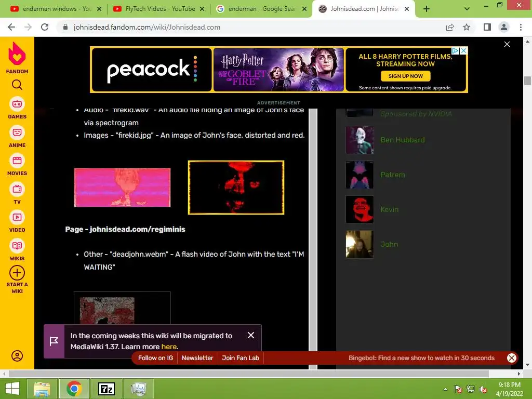Bookmark this page with the star
The image size is (532, 399).
[467, 27]
